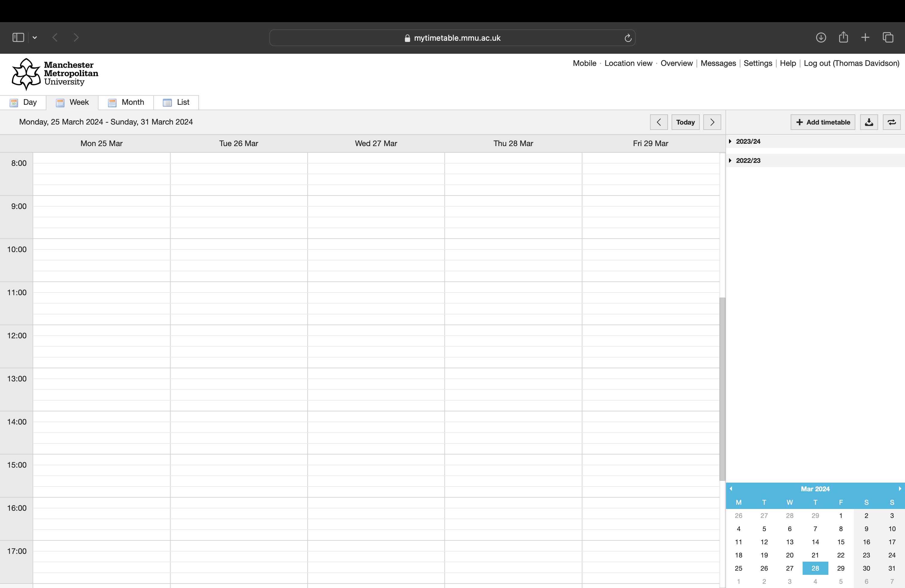Go to previous week arrow

click(659, 122)
